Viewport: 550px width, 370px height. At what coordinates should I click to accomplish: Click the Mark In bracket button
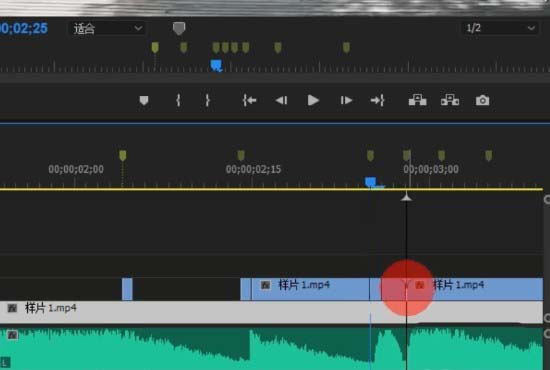[x=178, y=101]
